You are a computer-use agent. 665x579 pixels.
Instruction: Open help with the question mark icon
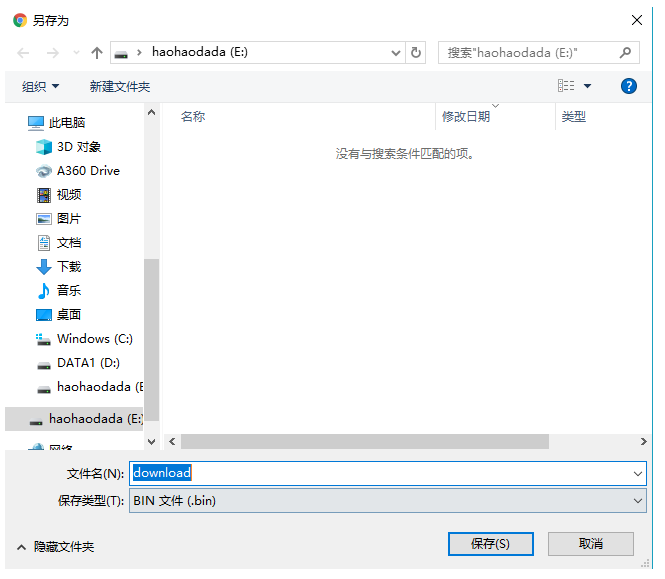point(629,86)
